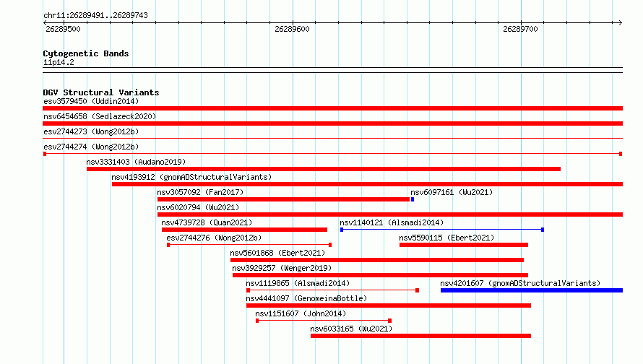Click the nsv4441097 red feature bar
643x364 pixels.
coord(389,305)
